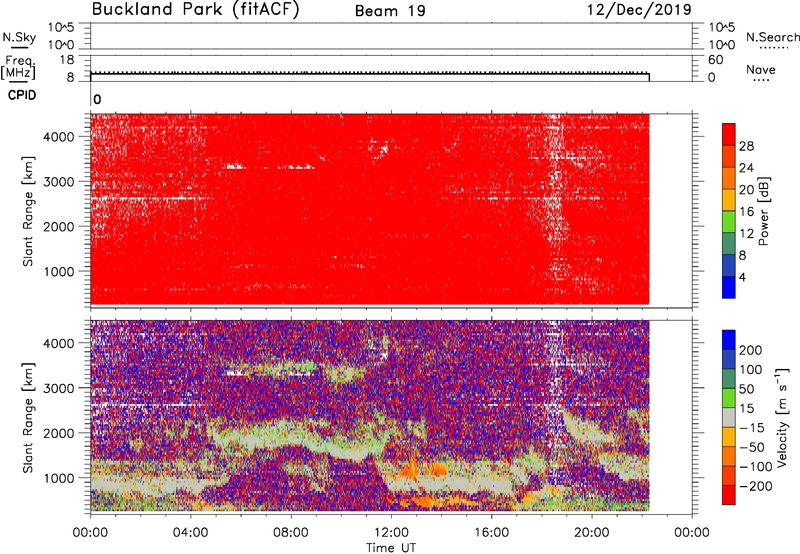Click the 'CPID' label
The height and width of the screenshot is (554, 800).
(x=22, y=95)
